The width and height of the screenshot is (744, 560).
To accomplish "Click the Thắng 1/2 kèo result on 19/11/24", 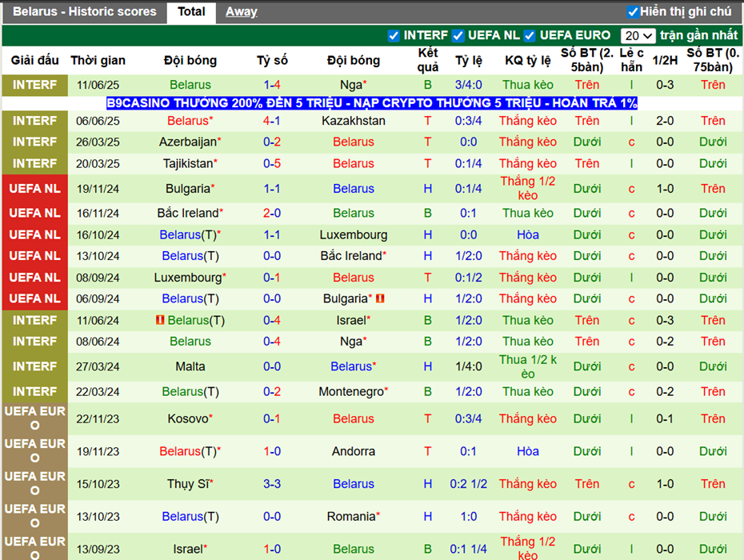I will click(x=528, y=189).
